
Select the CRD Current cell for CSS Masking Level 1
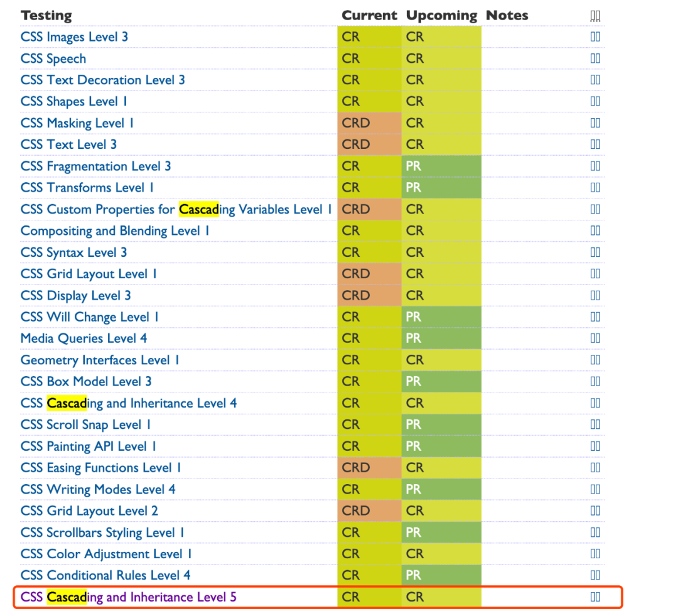pyautogui.click(x=369, y=123)
